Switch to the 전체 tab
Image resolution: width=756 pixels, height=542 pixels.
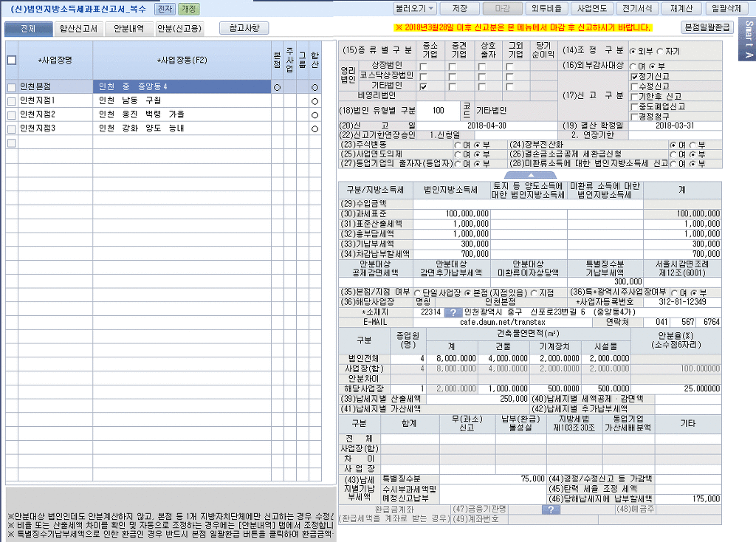coord(29,29)
